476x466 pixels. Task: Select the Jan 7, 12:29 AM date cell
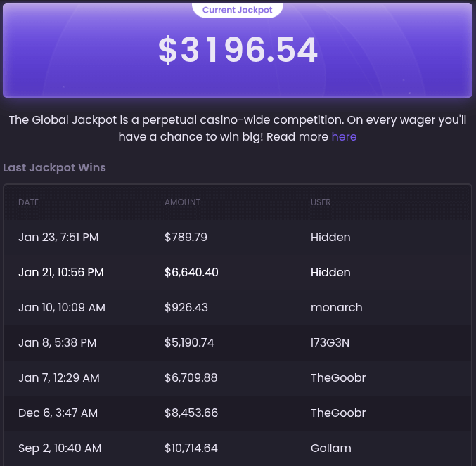pyautogui.click(x=59, y=378)
